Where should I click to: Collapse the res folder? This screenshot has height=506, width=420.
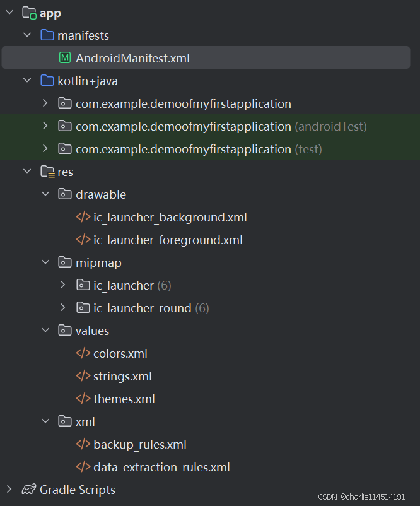[27, 172]
